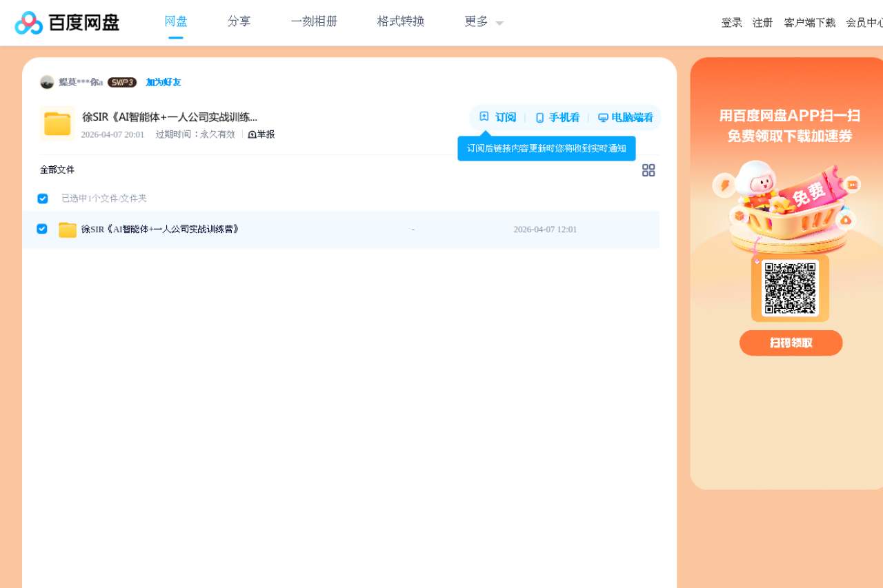This screenshot has height=588, width=883.
Task: Uncheck the select-all files checkbox
Action: [x=42, y=198]
